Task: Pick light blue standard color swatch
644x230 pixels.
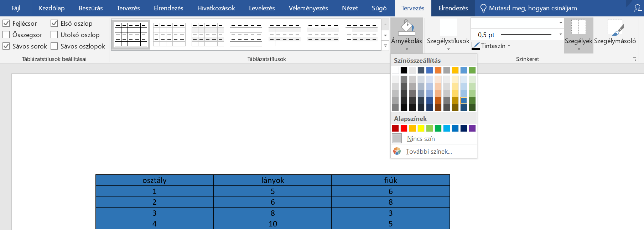Action: pyautogui.click(x=447, y=128)
